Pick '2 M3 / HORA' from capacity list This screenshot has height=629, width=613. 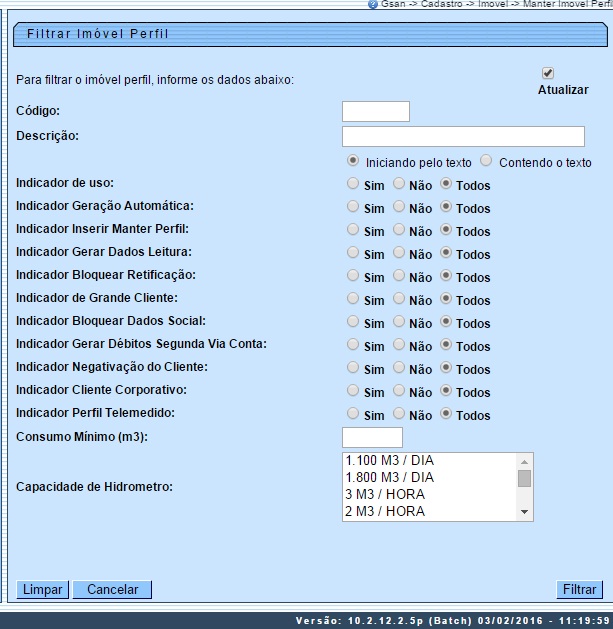(x=428, y=511)
